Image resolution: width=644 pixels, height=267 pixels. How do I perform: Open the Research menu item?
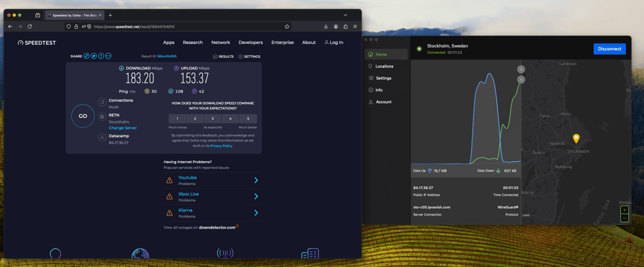[x=192, y=42]
